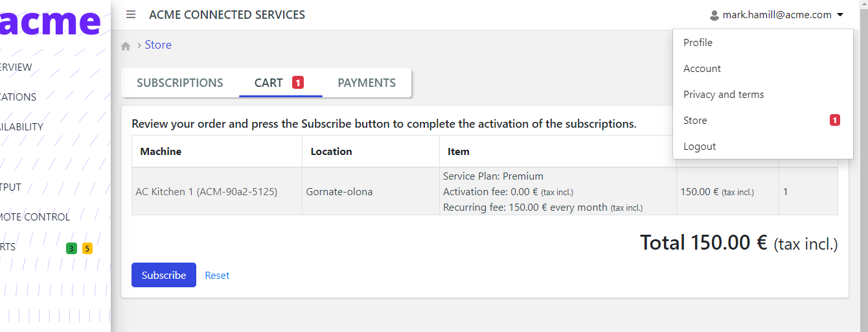
Task: Click the AC Kitchen 1 machine row
Action: point(206,192)
